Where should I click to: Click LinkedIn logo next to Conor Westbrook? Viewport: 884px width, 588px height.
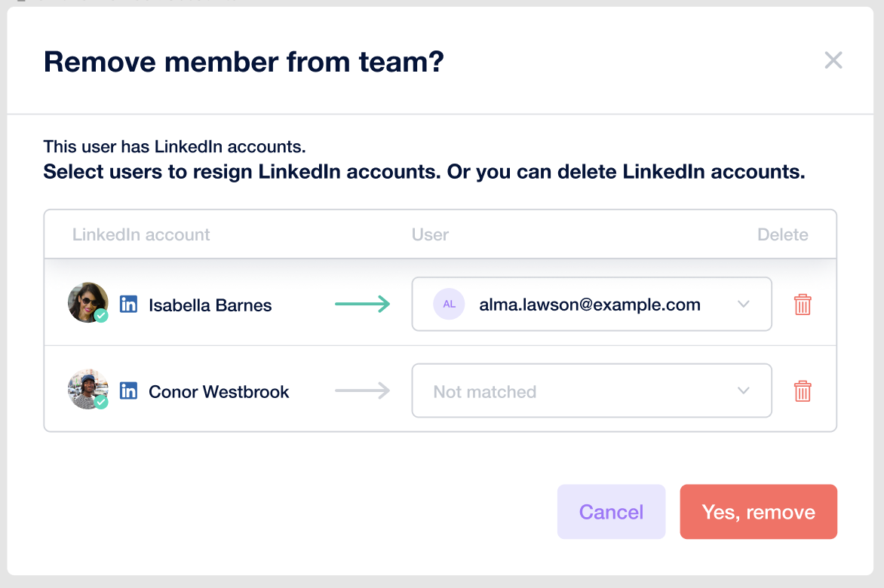tap(128, 390)
